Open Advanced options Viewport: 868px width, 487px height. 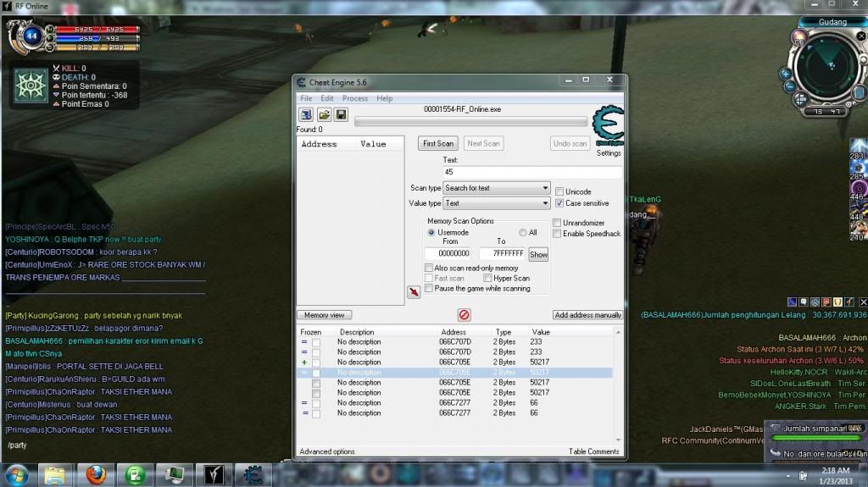[x=327, y=451]
